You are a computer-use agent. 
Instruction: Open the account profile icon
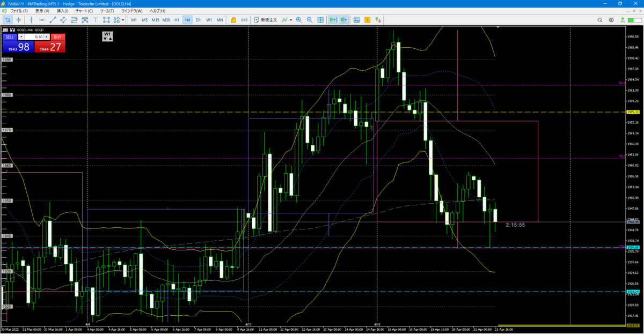[612, 20]
